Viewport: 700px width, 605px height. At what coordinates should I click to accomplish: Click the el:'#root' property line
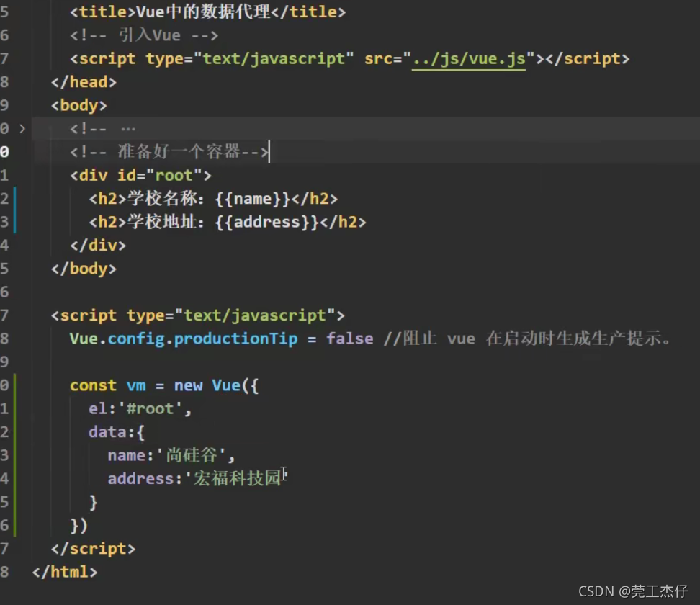pyautogui.click(x=140, y=409)
